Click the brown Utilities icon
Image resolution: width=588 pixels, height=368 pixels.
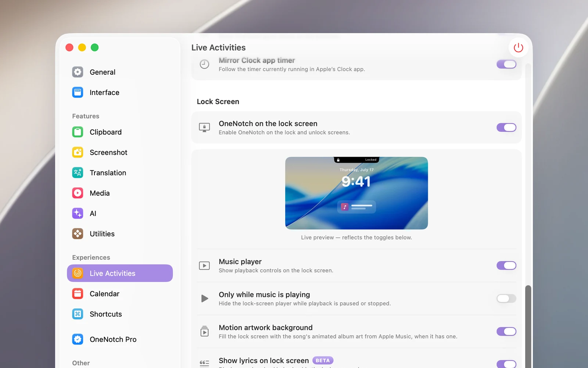(x=78, y=234)
